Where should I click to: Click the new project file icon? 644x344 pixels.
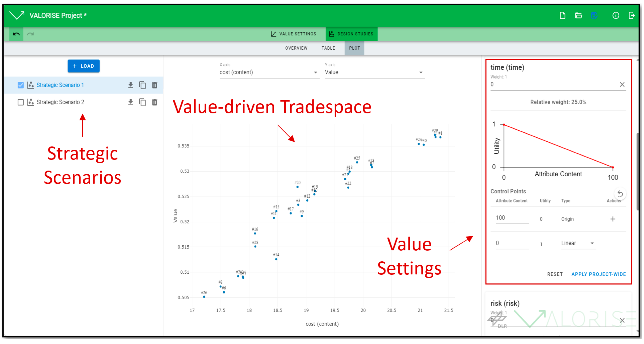tap(562, 16)
